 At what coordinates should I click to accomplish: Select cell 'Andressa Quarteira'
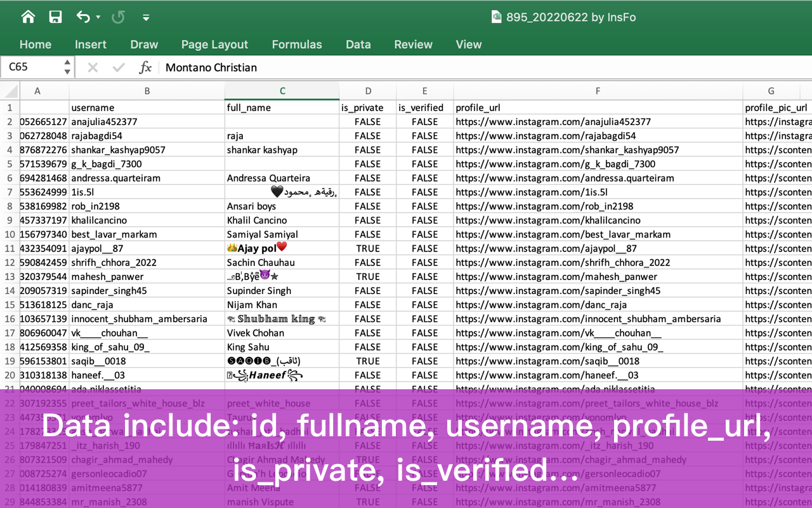[x=282, y=178]
